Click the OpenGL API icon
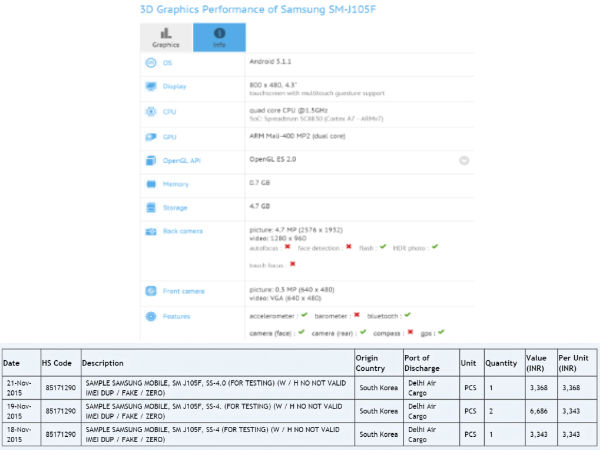The image size is (600, 450). coord(151,161)
